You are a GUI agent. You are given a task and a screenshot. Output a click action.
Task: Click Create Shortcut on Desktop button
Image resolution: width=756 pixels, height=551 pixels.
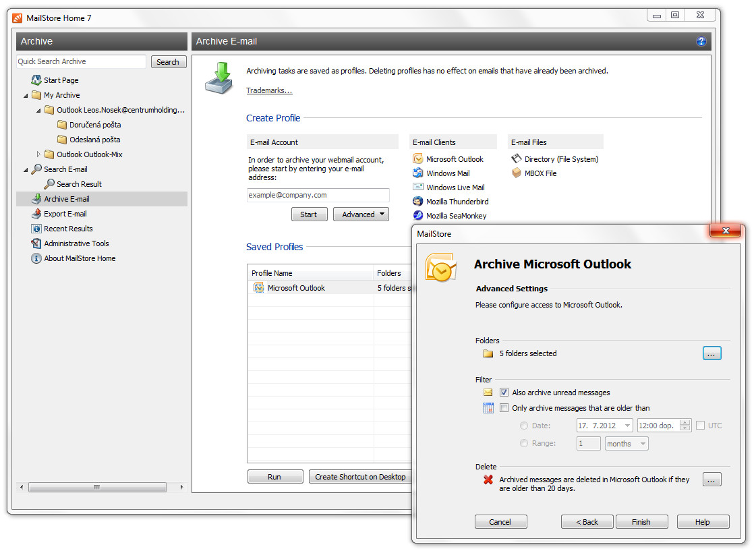click(361, 477)
